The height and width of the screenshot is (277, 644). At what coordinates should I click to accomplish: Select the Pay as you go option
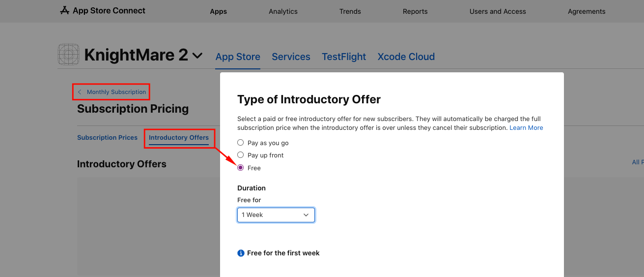coord(240,143)
